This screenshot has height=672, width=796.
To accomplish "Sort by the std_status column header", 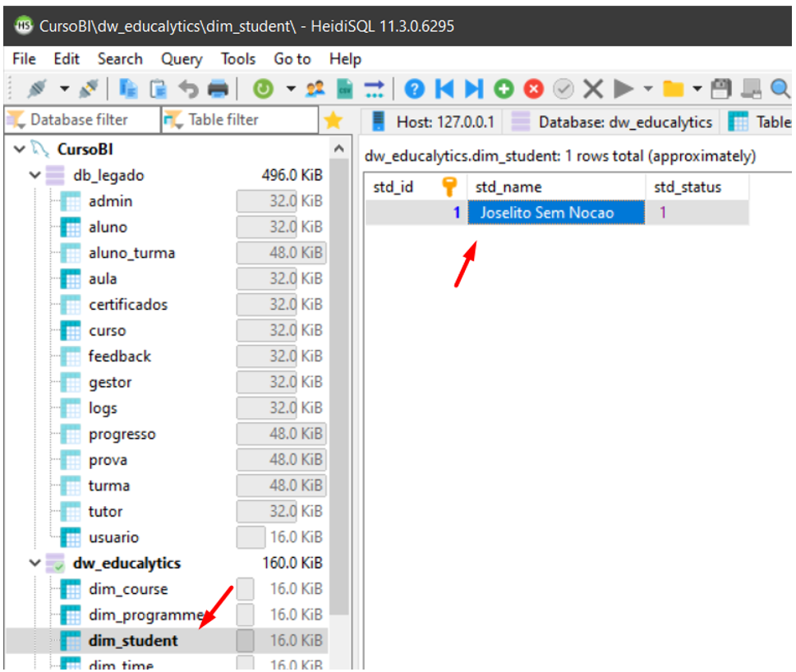I will (697, 186).
